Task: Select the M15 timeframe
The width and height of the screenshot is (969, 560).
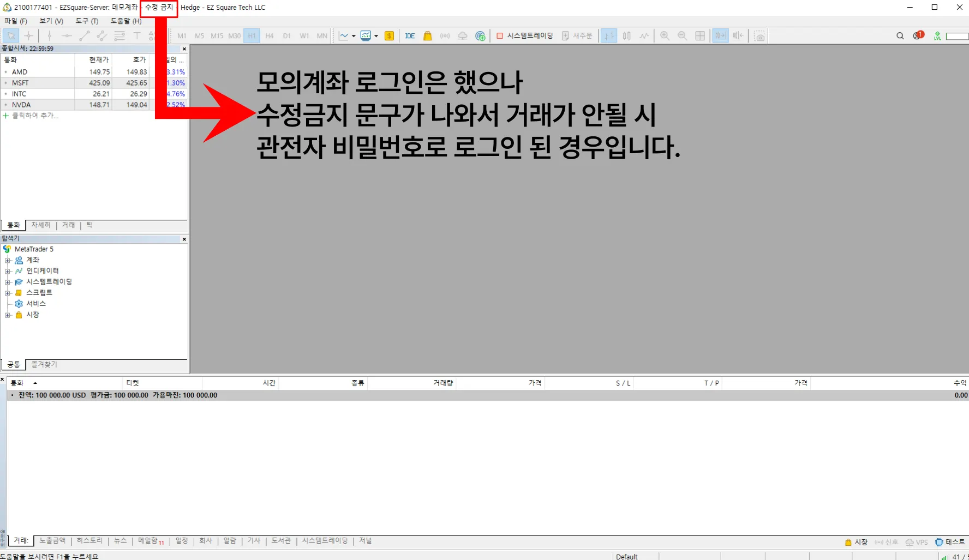Action: pos(217,36)
